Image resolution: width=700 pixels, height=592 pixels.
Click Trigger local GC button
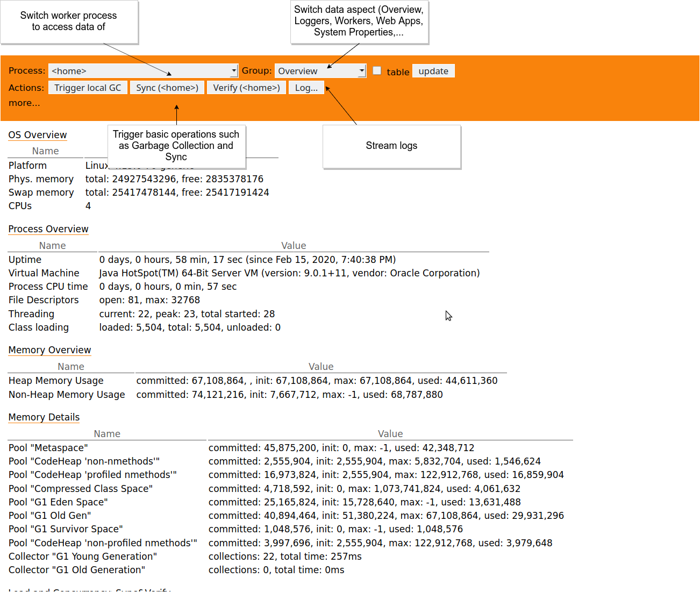pyautogui.click(x=88, y=88)
